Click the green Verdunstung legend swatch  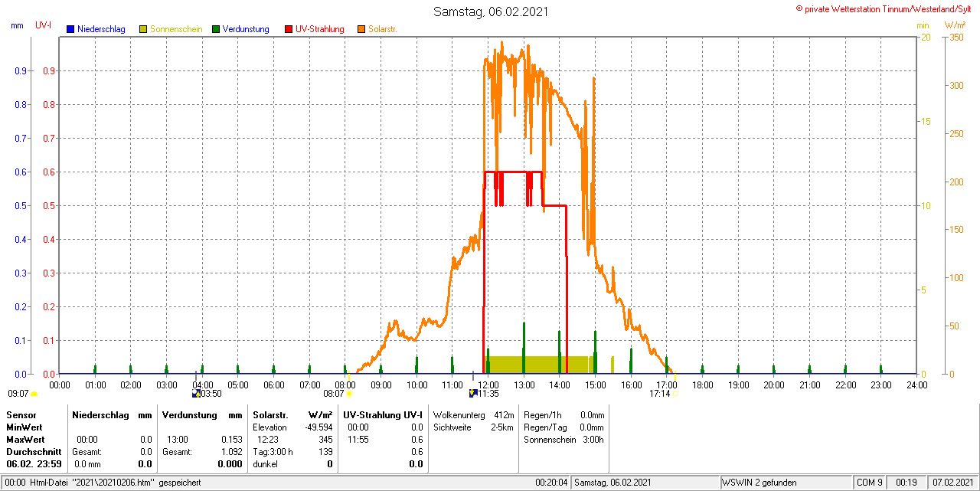(216, 29)
